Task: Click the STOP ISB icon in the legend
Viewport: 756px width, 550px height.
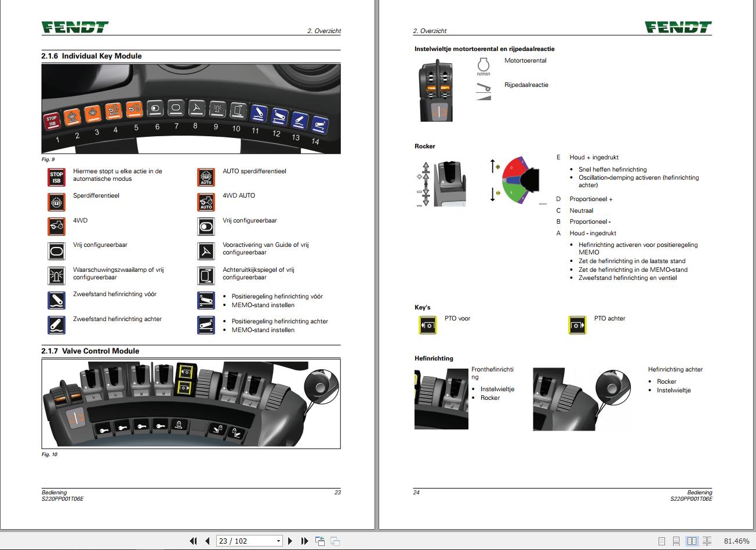Action: point(56,177)
